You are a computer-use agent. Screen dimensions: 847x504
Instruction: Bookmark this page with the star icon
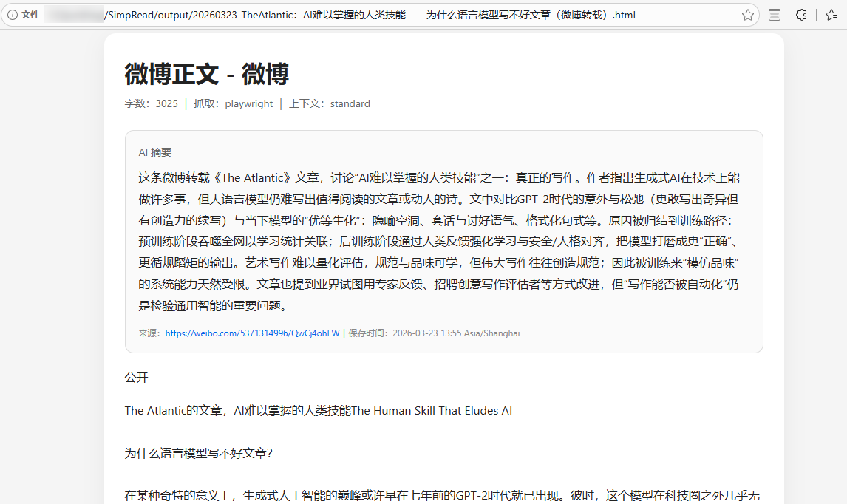click(x=747, y=15)
